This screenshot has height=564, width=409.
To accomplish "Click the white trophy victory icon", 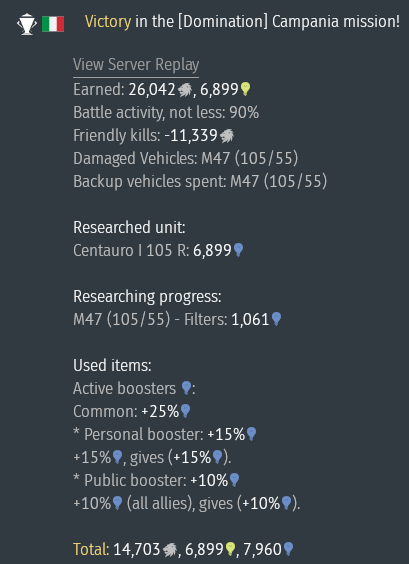I will pos(27,24).
